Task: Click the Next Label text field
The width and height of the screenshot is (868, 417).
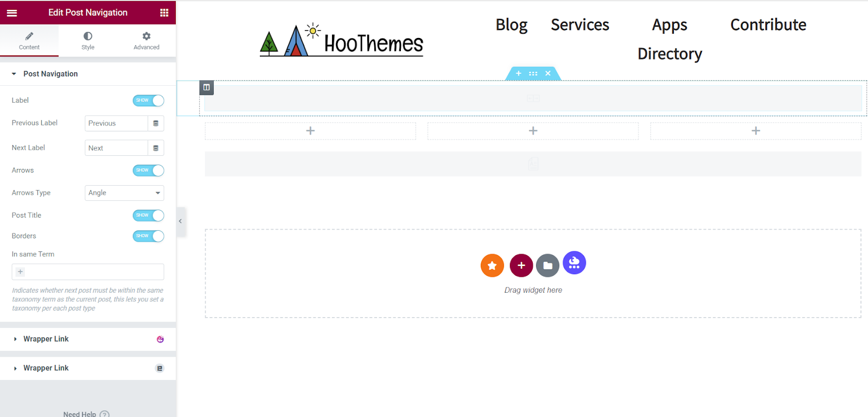Action: tap(116, 148)
